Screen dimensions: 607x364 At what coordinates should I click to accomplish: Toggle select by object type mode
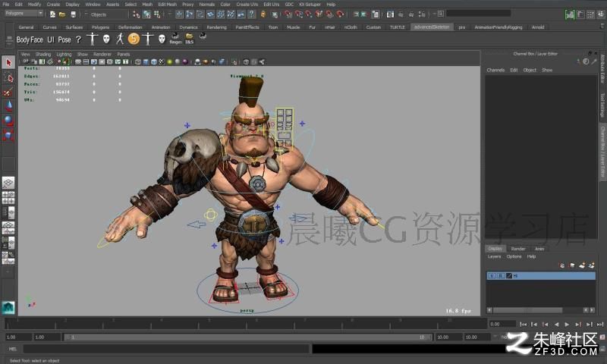tap(146, 14)
